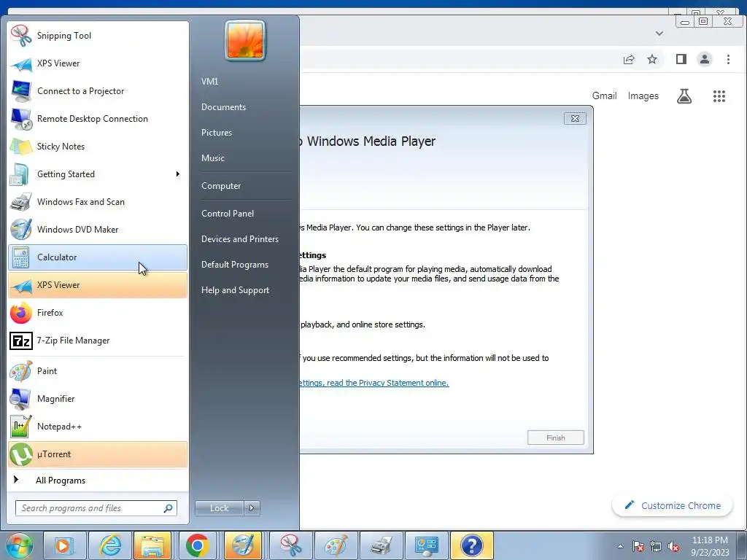Click the muted volume tray icon
Viewport: 747px width, 560px height.
(673, 546)
